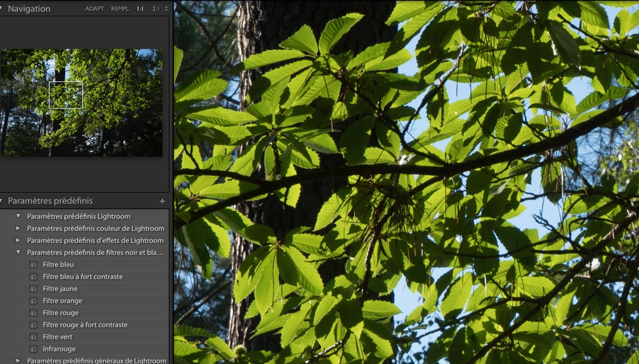Expand Paramètres prédéfinis couleur de Lightroom

pyautogui.click(x=18, y=228)
